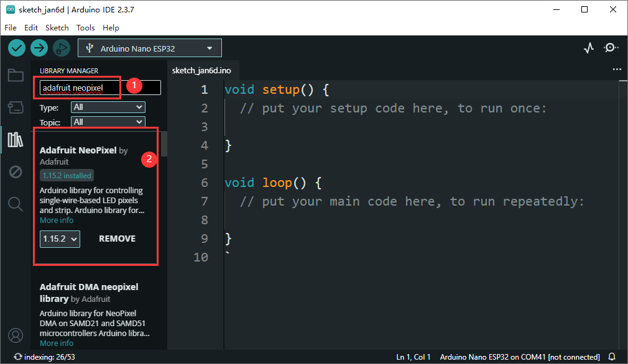The width and height of the screenshot is (628, 364).
Task: Click REMOVE for Adafruit NeoPixel
Action: tap(117, 239)
